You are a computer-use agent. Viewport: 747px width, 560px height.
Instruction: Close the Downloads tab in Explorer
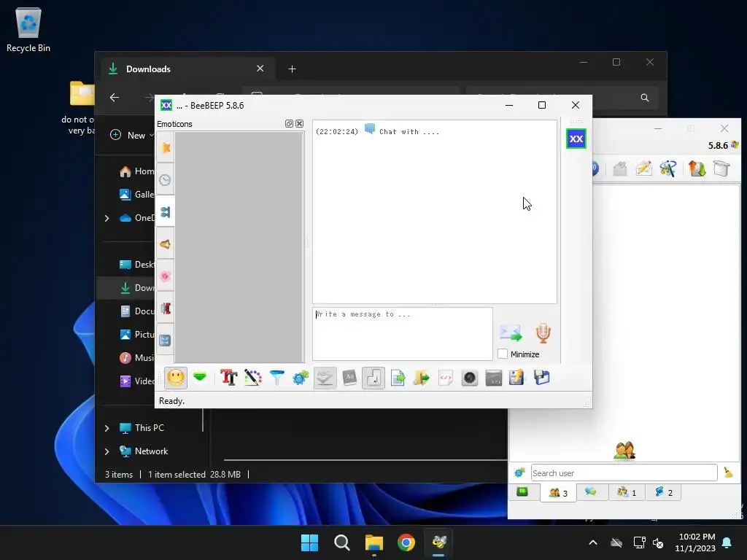(260, 69)
